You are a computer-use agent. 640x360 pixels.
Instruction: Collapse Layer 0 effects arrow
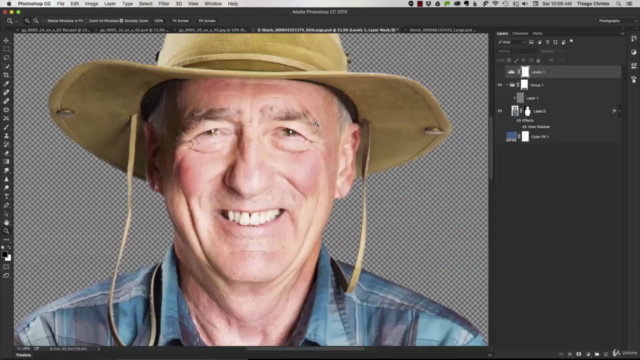pos(620,111)
